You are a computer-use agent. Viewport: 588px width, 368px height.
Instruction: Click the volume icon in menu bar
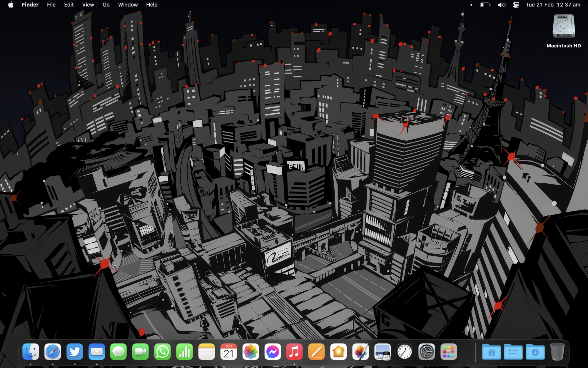click(x=501, y=5)
